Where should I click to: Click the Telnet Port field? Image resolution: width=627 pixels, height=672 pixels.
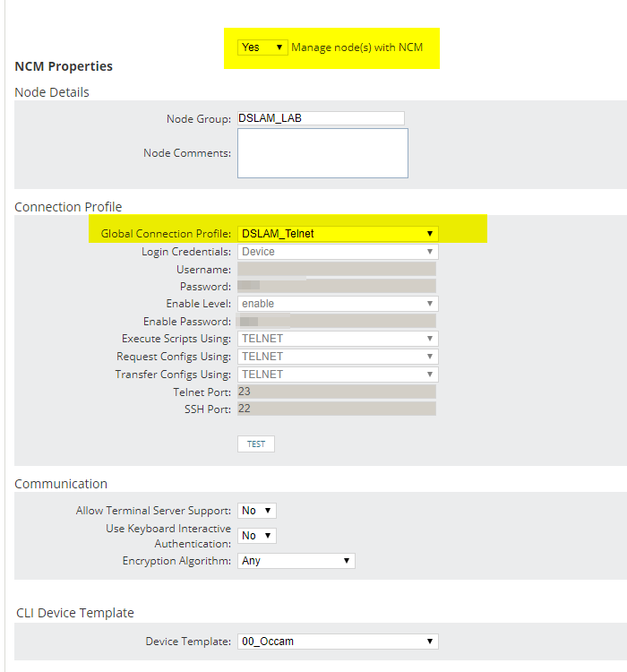point(337,392)
